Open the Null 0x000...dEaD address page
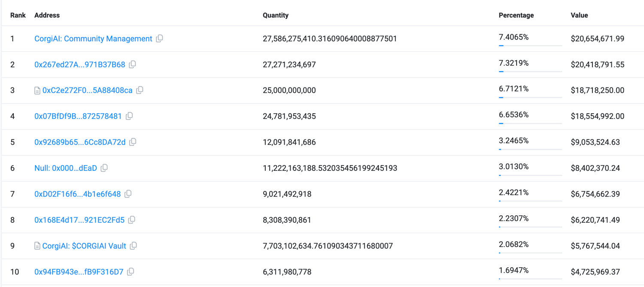 66,168
